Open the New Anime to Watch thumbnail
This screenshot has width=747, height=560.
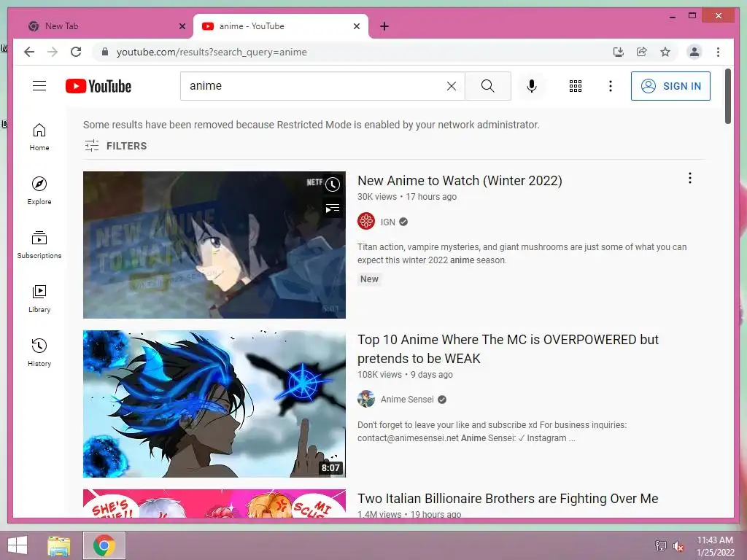(214, 245)
